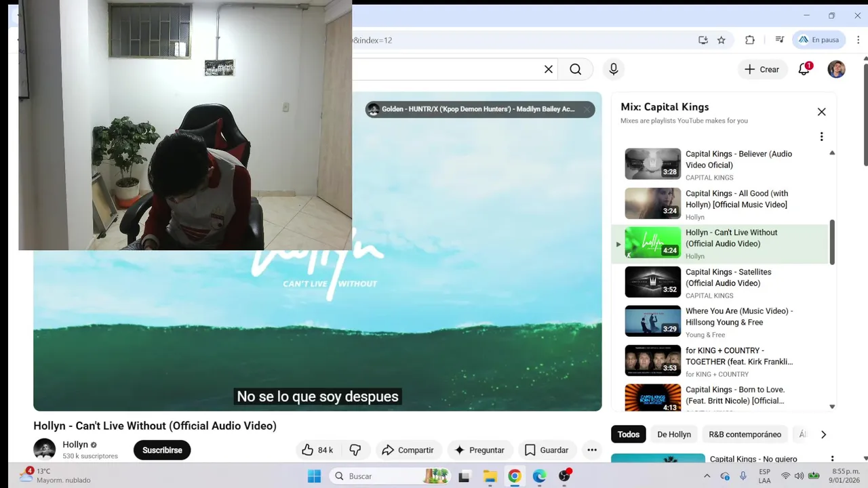The height and width of the screenshot is (488, 868).
Task: Close the Mix: Capital Kings playlist panel
Action: coord(821,112)
